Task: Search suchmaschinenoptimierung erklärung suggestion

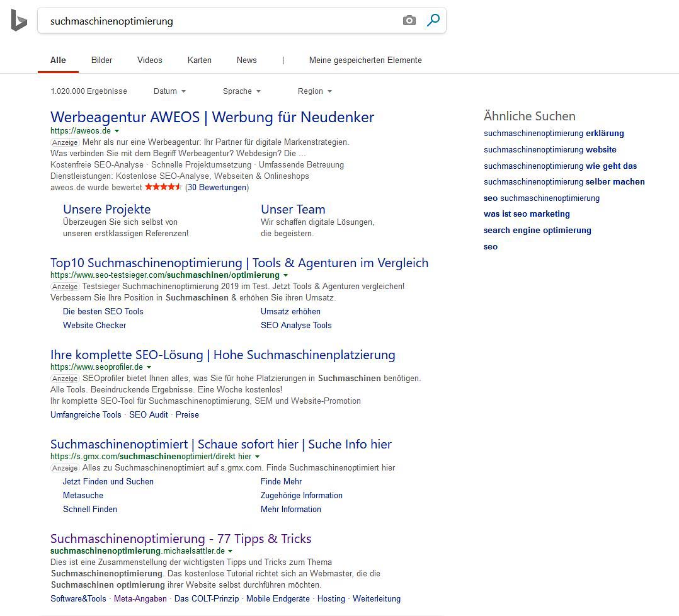Action: click(554, 134)
